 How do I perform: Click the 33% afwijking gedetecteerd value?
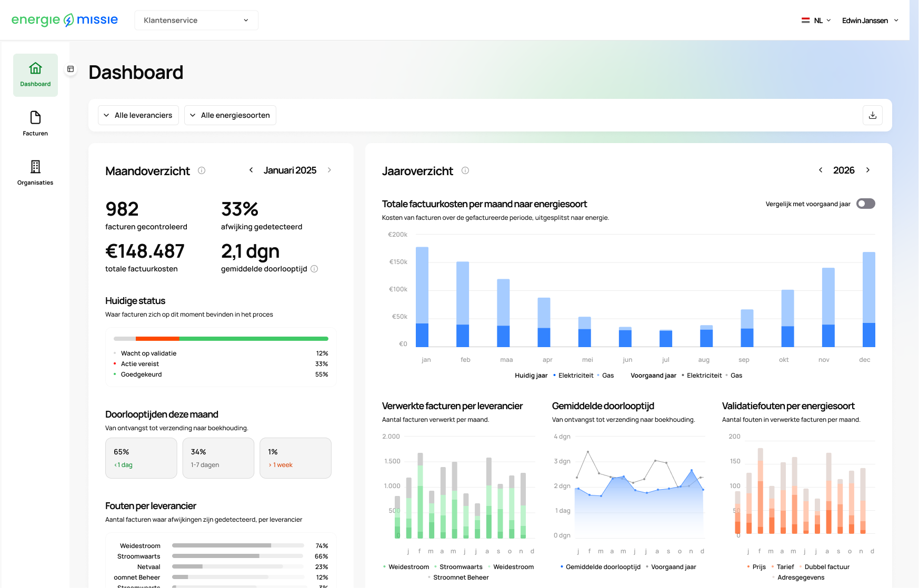click(x=239, y=209)
